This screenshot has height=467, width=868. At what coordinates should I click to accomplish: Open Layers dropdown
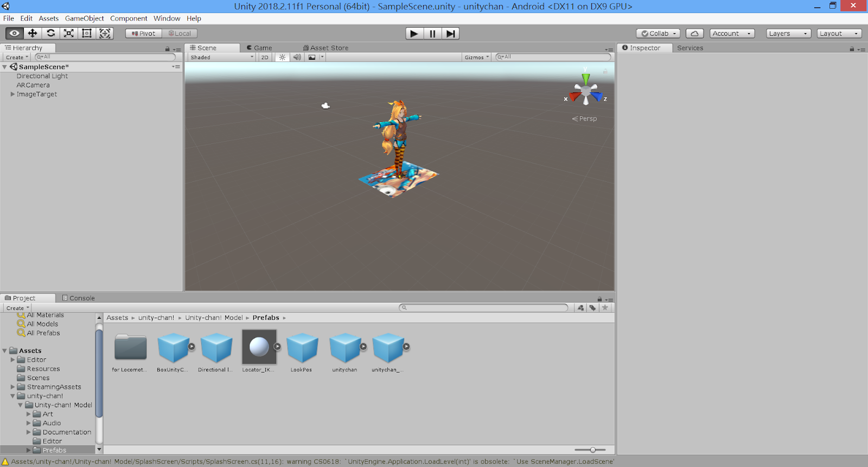788,33
